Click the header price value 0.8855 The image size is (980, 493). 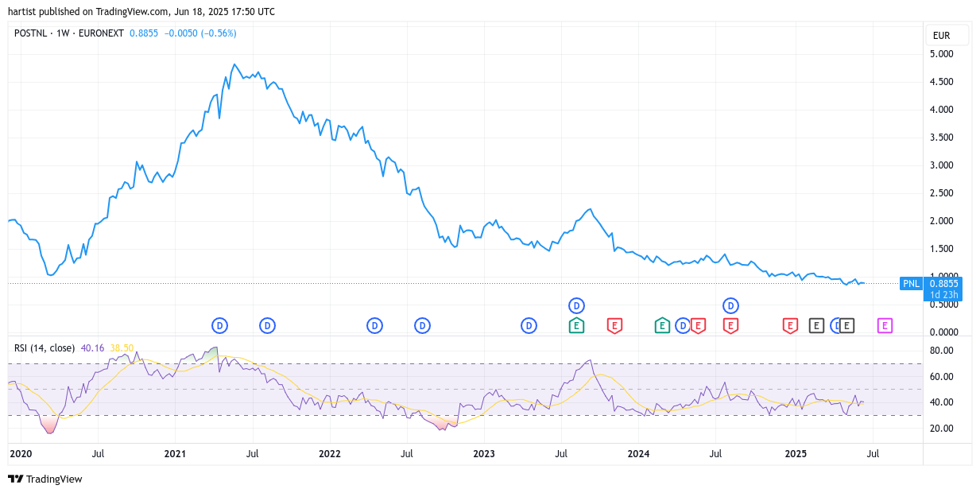point(145,33)
